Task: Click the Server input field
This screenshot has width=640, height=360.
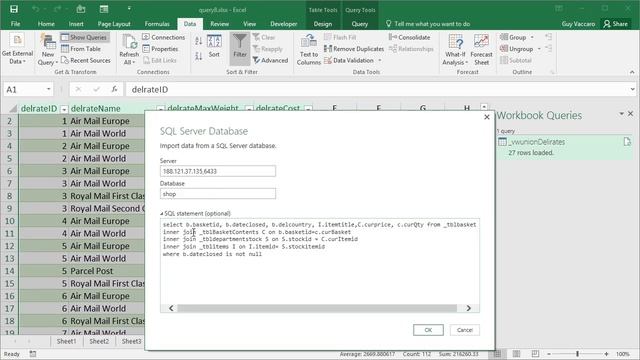Action: tap(218, 171)
